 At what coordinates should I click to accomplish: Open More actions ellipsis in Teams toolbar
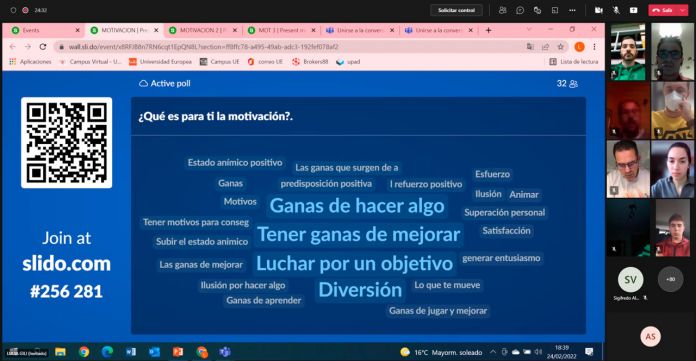click(x=572, y=10)
